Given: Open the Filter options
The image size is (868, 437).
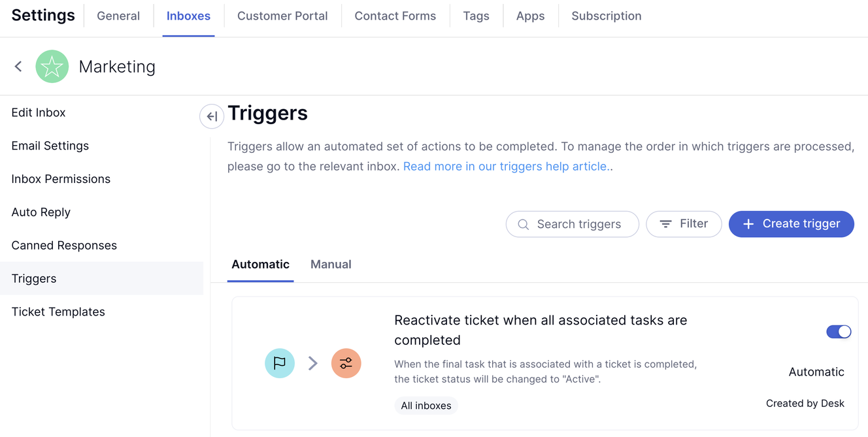Looking at the screenshot, I should coord(684,224).
